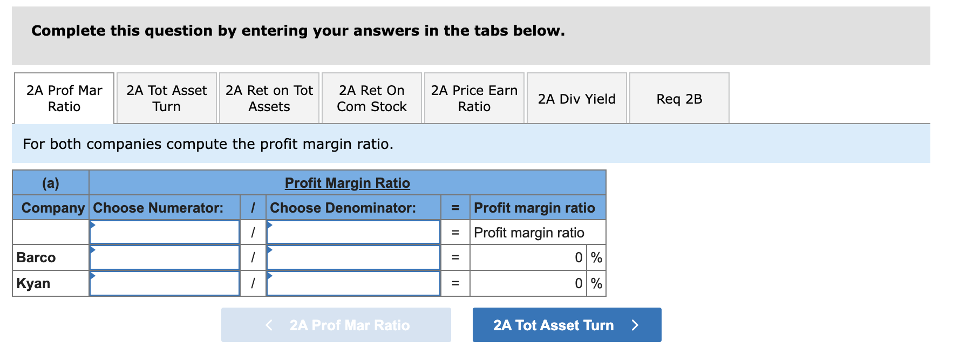The image size is (980, 354).
Task: Click the 2A Tot Asset Turn next button
Action: (567, 325)
